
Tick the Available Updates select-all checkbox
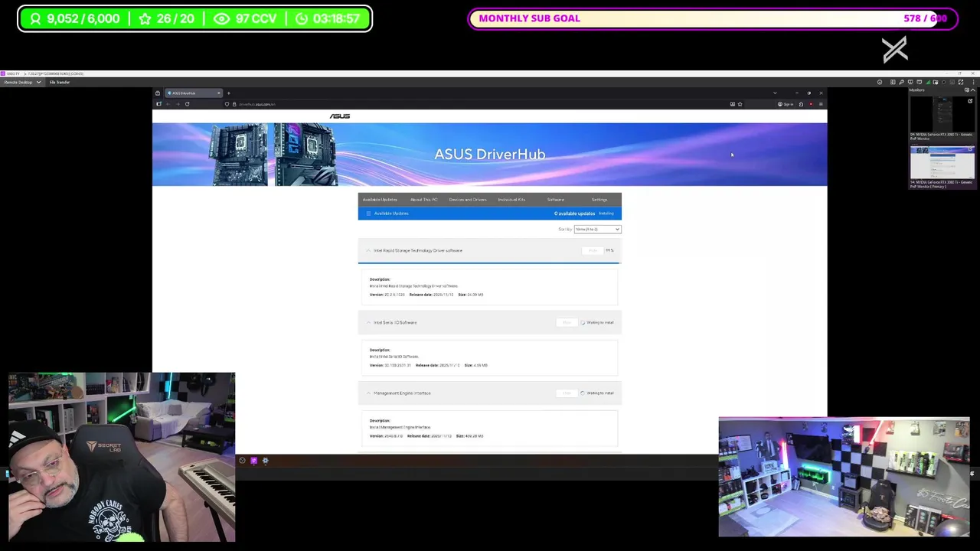(368, 214)
